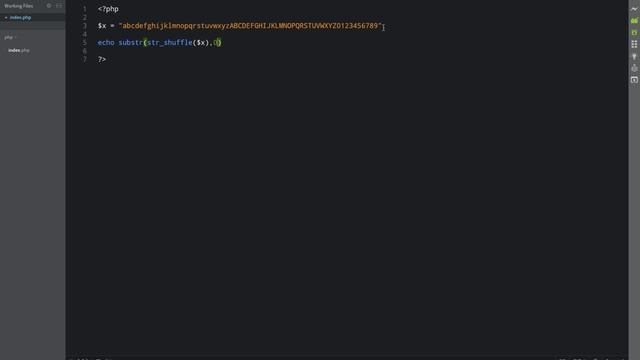The width and height of the screenshot is (640, 360).
Task: Click line number 3 in the gutter
Action: coord(84,26)
